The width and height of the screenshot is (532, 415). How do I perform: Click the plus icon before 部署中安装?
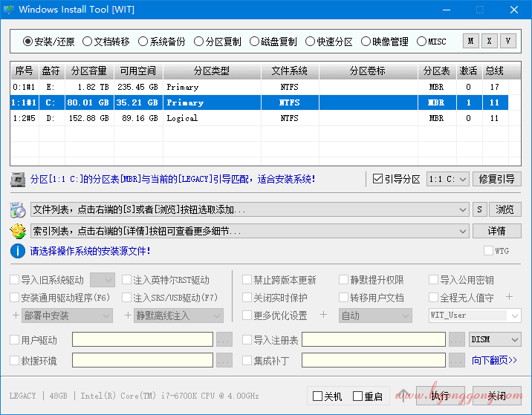click(x=16, y=316)
